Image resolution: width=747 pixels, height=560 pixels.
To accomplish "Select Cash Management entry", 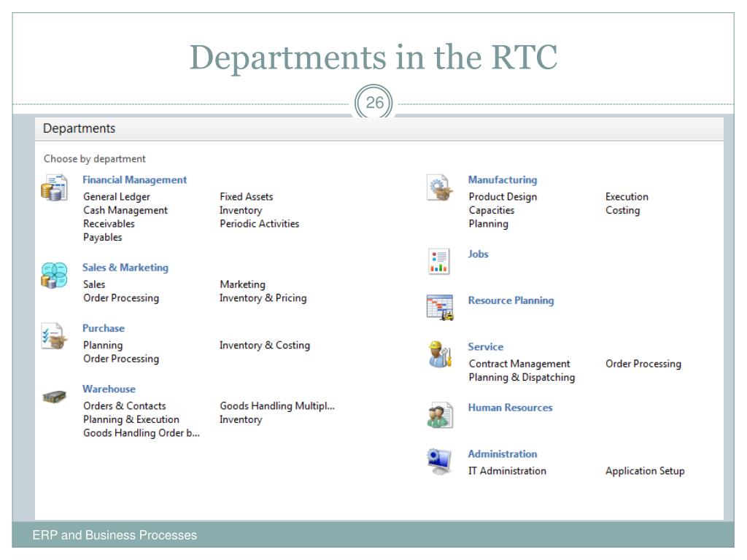I will (125, 210).
